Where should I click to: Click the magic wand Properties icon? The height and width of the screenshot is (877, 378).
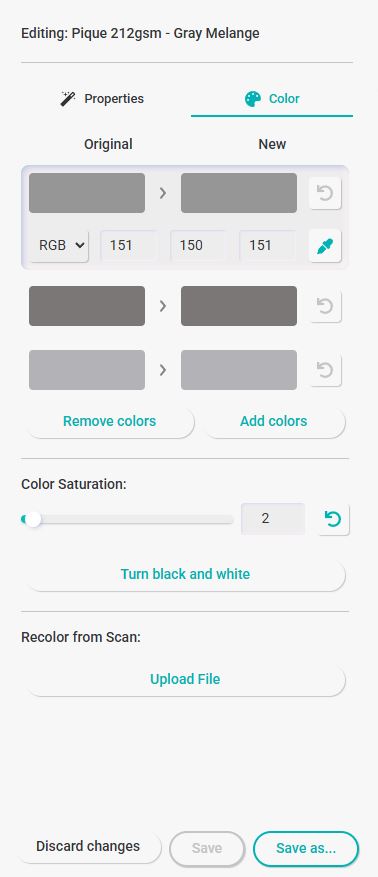click(x=68, y=99)
